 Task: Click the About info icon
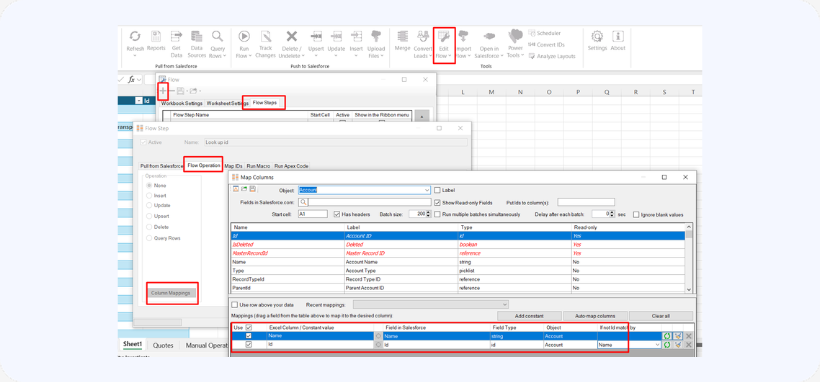click(618, 36)
